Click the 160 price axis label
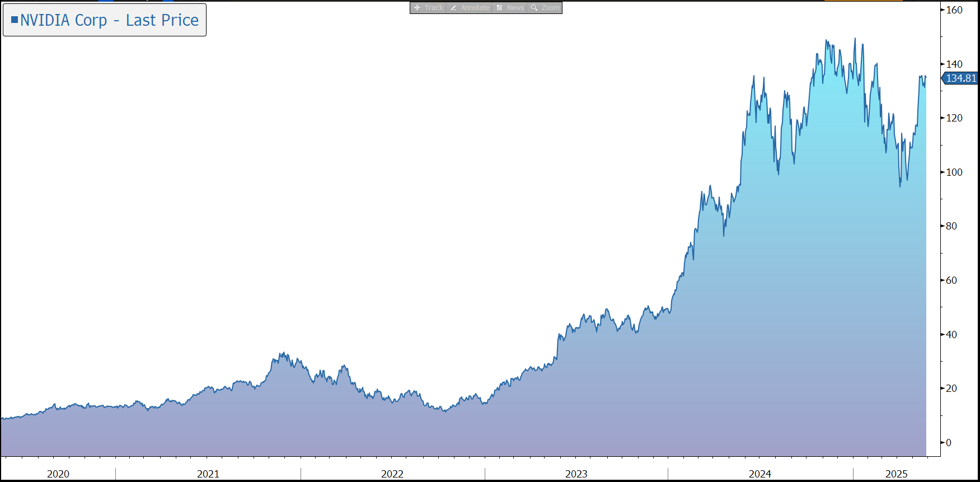The width and height of the screenshot is (980, 482). (954, 10)
